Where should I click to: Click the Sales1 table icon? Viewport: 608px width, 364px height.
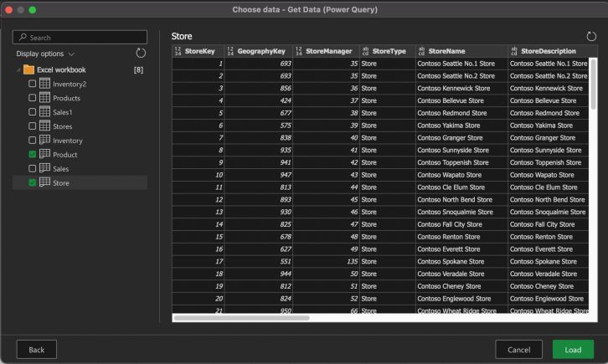[x=45, y=112]
